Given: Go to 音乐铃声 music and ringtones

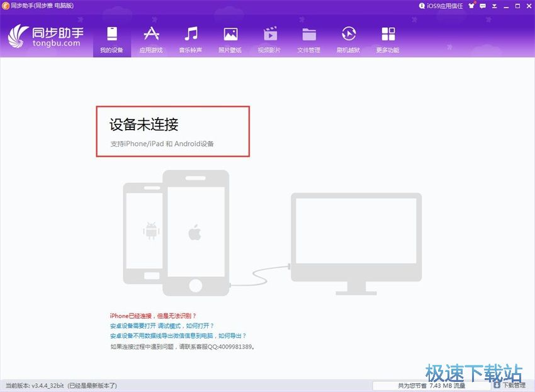Looking at the screenshot, I should (x=191, y=40).
